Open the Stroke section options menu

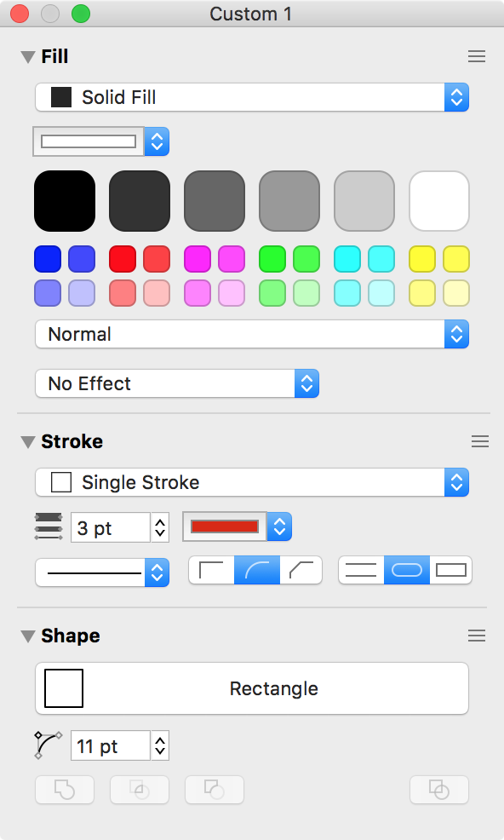point(480,441)
